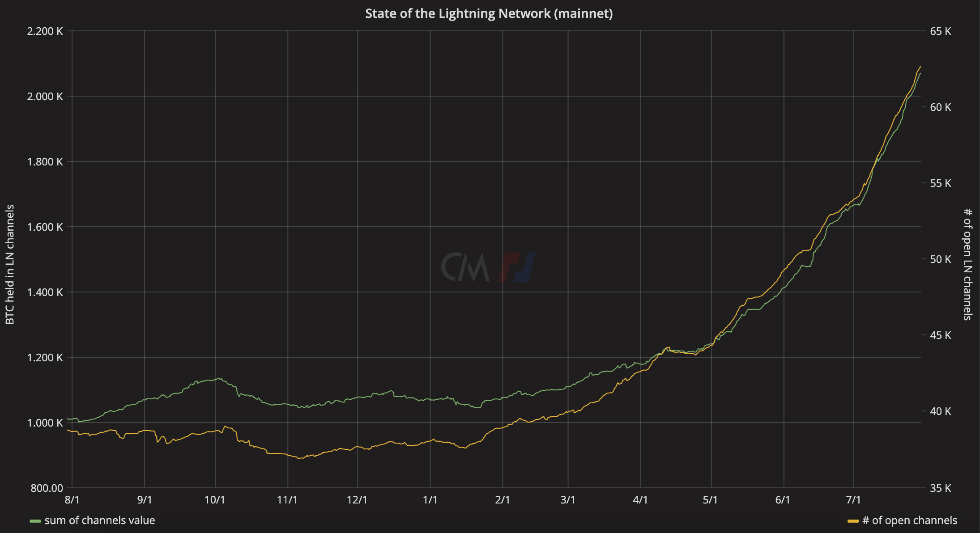Open options on chart title 'State of the Lightning Network'
980x533 pixels.
[x=489, y=13]
